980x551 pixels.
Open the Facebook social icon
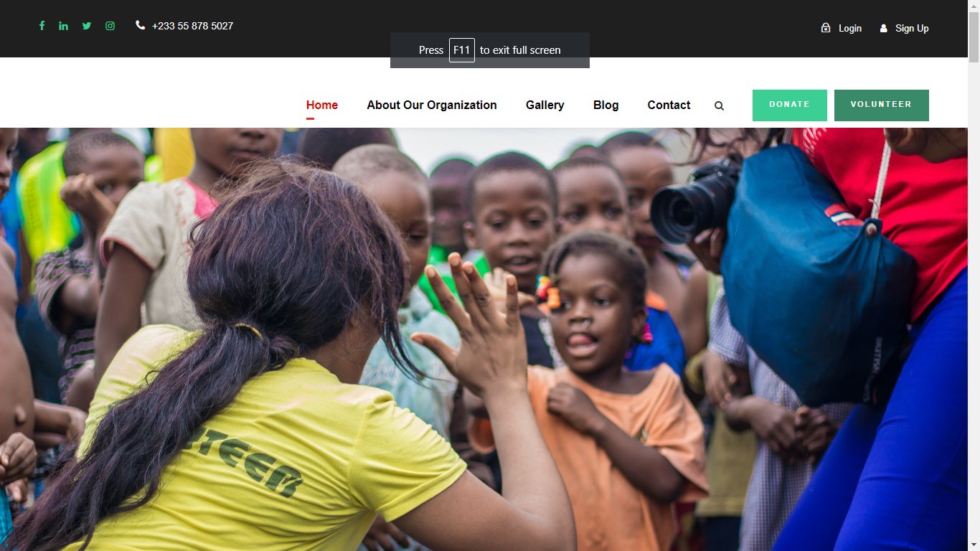click(42, 26)
